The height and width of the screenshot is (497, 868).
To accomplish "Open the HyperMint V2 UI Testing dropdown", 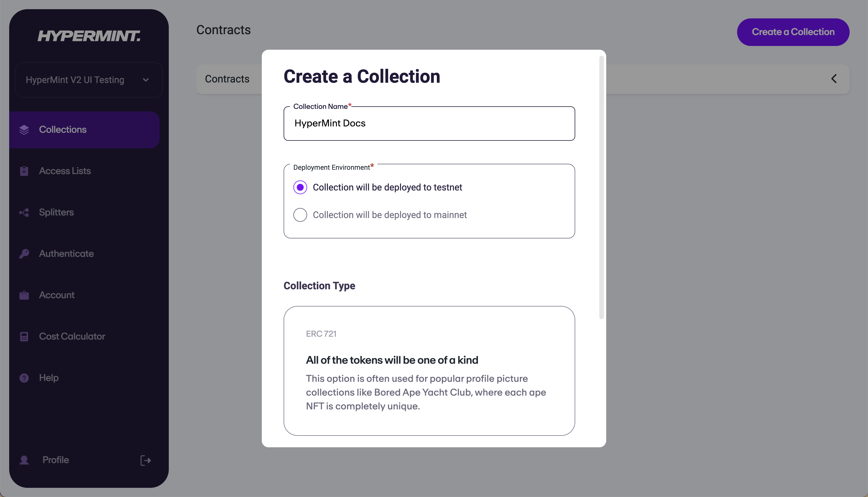I will (89, 80).
